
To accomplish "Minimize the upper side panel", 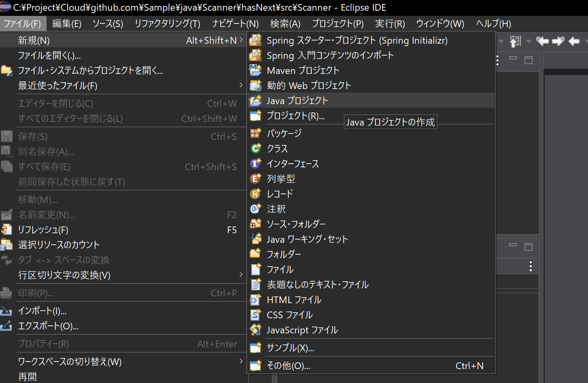I will tap(513, 59).
